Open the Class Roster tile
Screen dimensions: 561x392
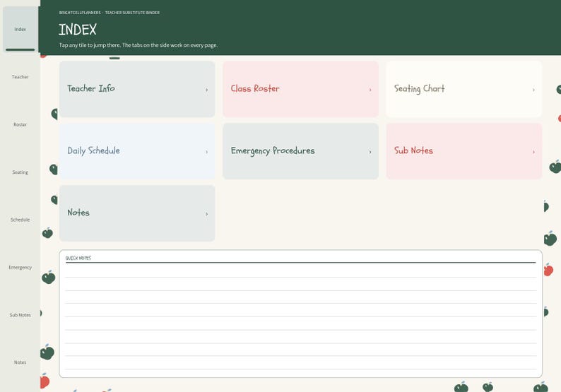pos(300,89)
